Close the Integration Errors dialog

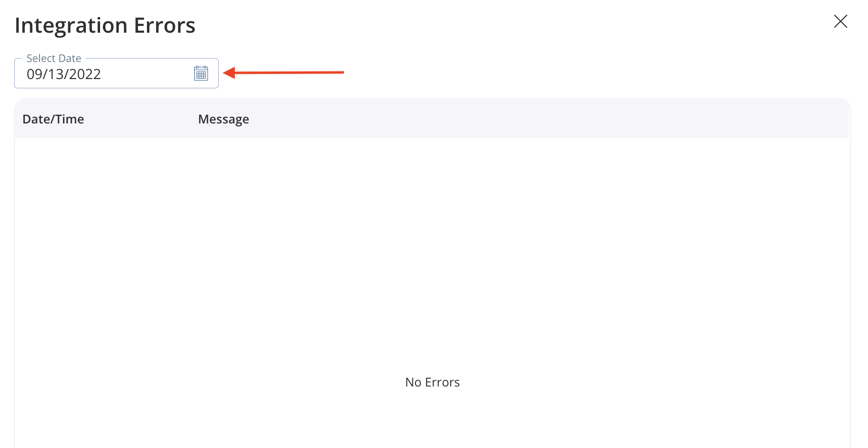point(840,21)
